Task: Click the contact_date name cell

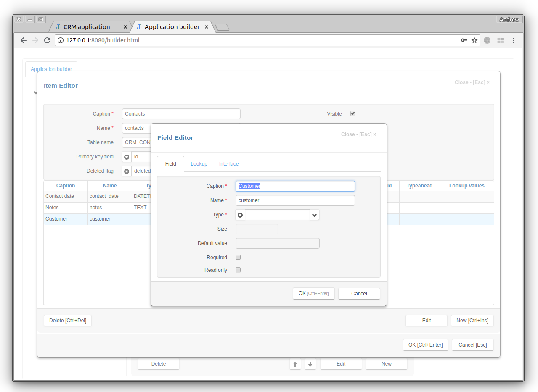Action: [110, 196]
